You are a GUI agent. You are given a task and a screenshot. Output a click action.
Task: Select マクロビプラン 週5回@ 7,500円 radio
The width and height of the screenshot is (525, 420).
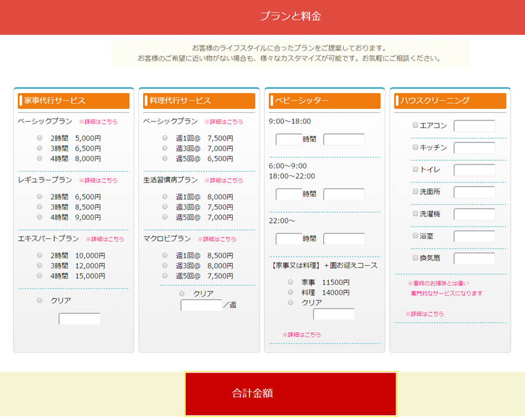165,275
